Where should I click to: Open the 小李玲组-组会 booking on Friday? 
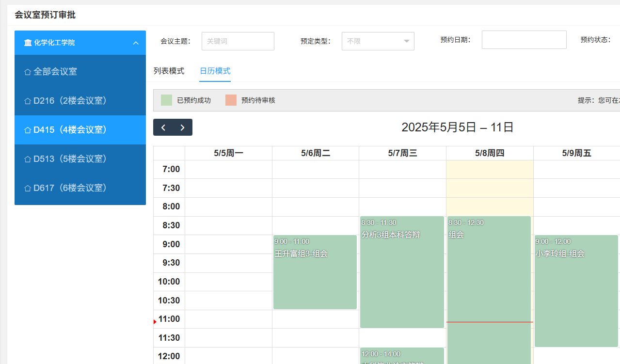[576, 291]
